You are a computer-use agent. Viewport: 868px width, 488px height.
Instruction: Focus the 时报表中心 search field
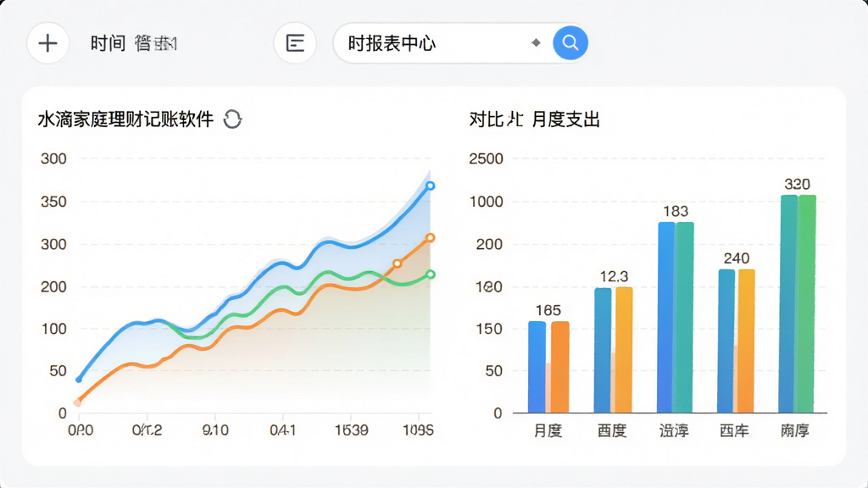[460, 43]
